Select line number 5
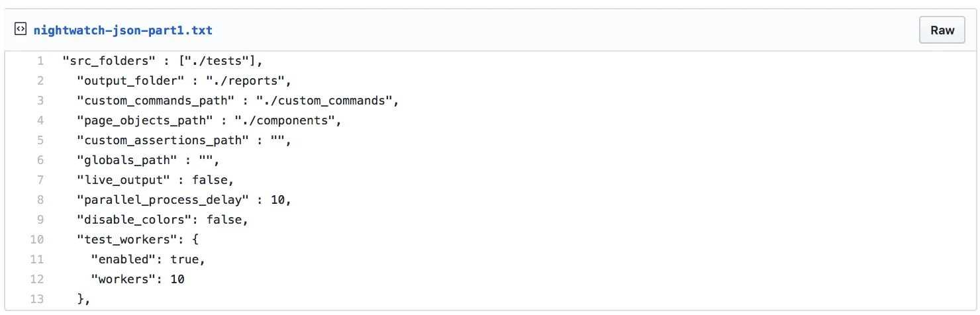Screen dimensions: 980x315 (40, 140)
